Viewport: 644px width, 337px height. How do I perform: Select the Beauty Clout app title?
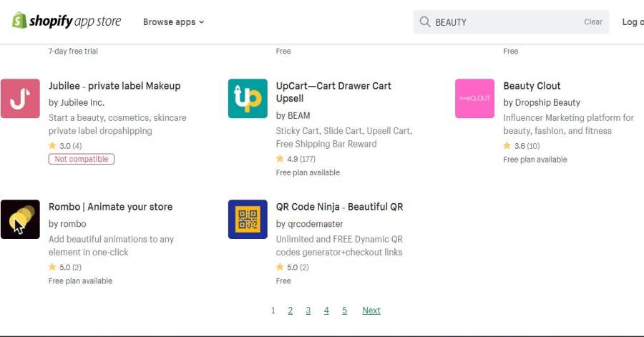click(532, 86)
